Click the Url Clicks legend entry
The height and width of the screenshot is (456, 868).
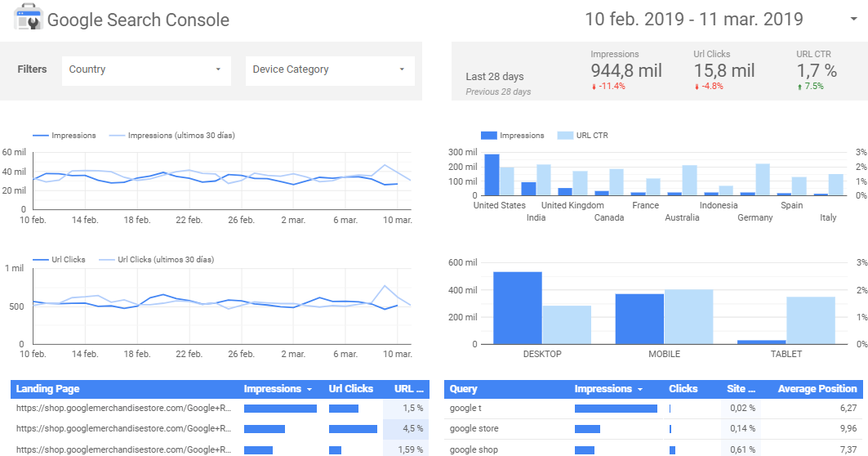tap(60, 259)
